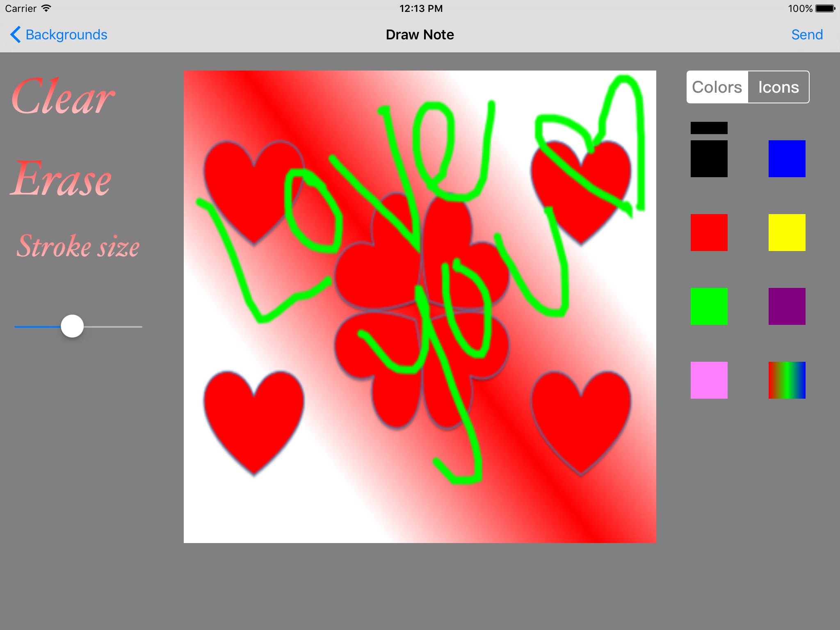This screenshot has width=840, height=630.
Task: Pick the rainbow gradient swatch
Action: 787,380
